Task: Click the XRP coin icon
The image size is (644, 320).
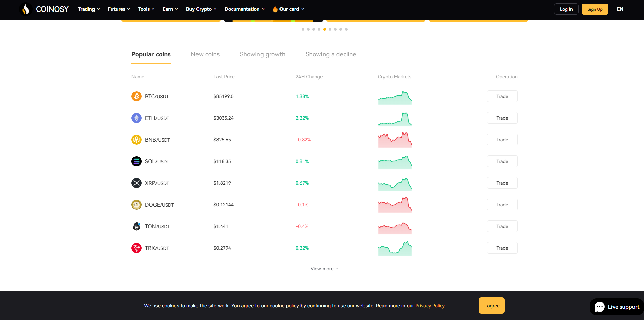Action: click(136, 183)
